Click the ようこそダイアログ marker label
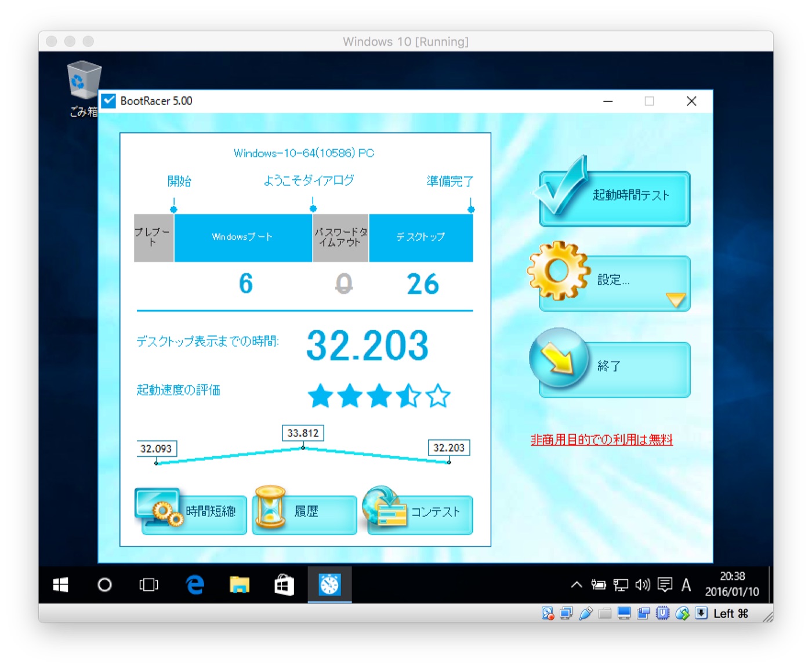 309,180
